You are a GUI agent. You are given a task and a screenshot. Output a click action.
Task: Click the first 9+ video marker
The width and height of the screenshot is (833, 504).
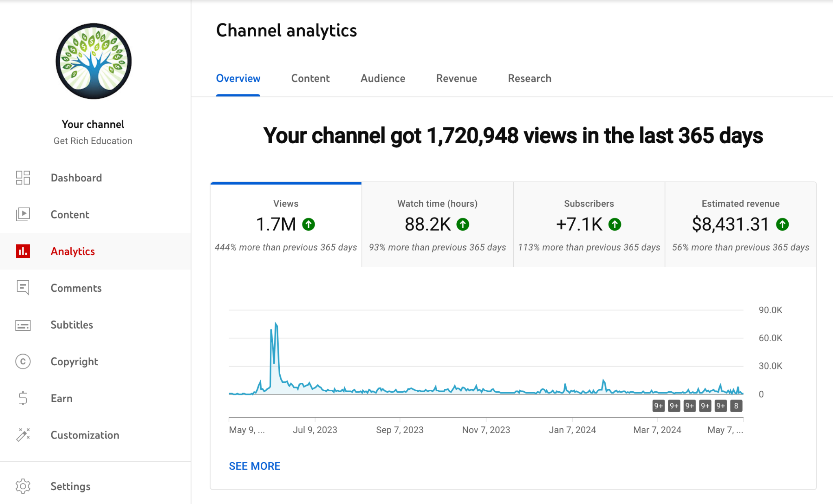[x=659, y=406]
